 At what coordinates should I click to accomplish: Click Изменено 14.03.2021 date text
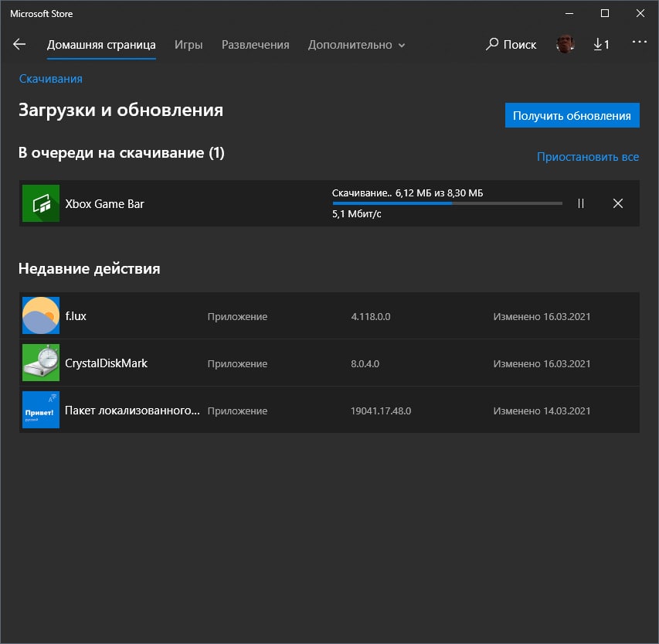(542, 411)
